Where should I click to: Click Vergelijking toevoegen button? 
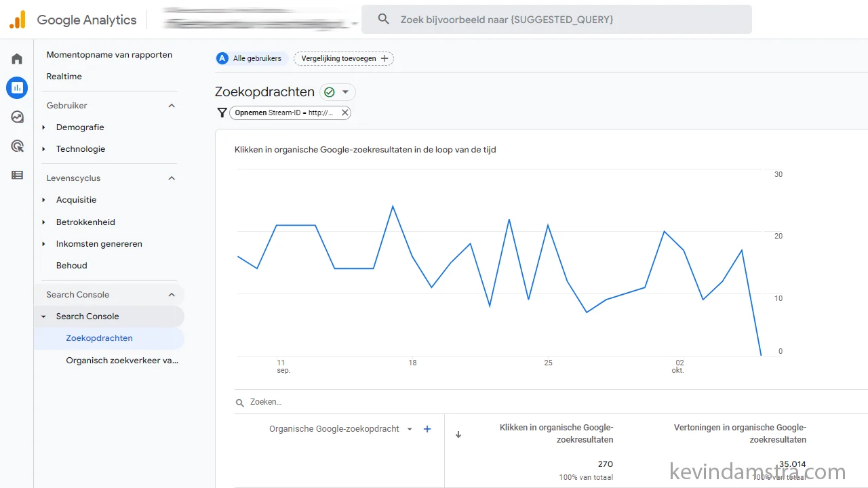(344, 58)
